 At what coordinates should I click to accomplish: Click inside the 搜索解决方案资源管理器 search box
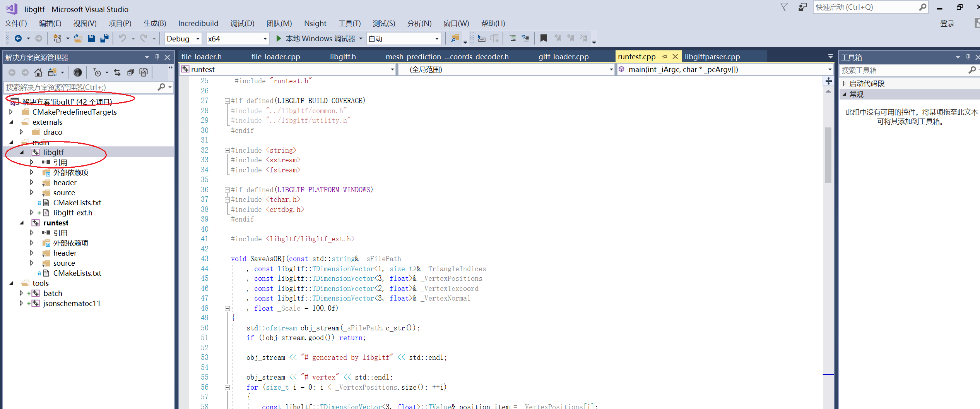pos(77,87)
